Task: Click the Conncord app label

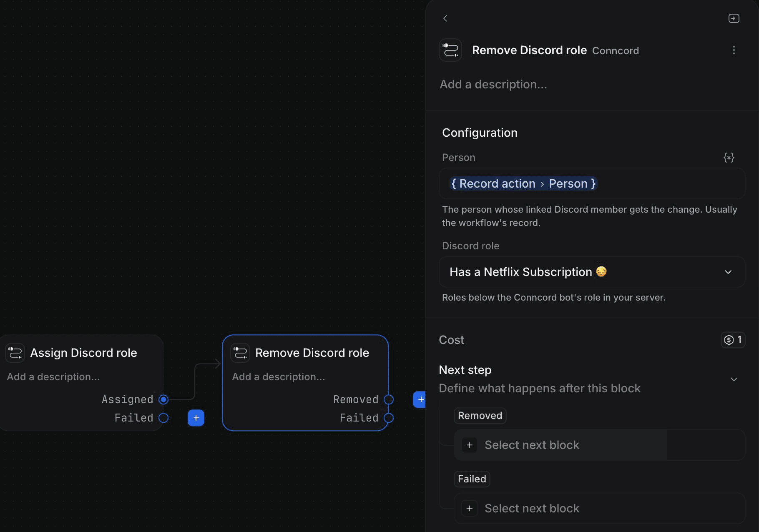Action: (616, 50)
